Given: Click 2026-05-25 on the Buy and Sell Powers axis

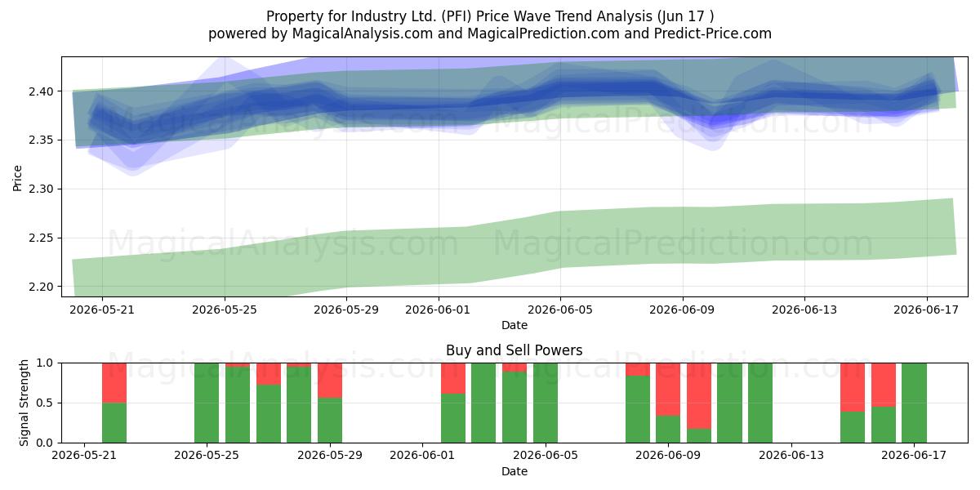Looking at the screenshot, I should coord(207,457).
